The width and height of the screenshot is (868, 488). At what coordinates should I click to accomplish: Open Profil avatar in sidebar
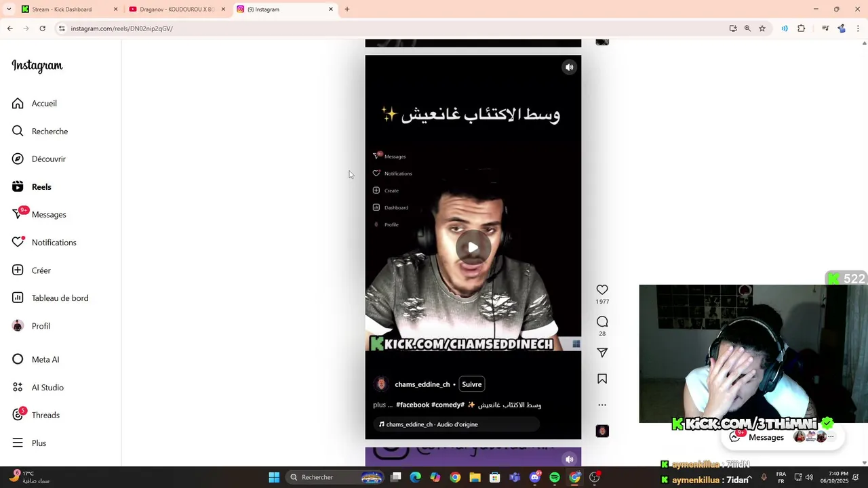(18, 325)
